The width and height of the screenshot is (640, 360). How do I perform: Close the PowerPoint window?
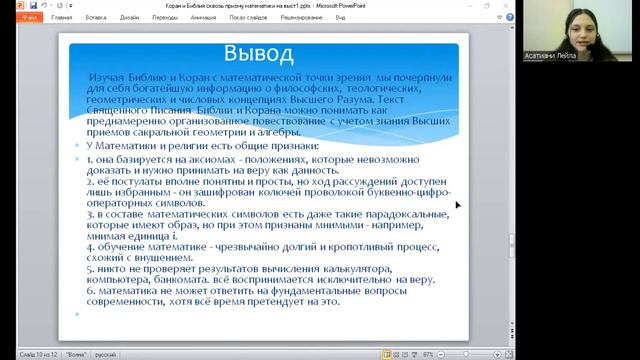click(505, 6)
